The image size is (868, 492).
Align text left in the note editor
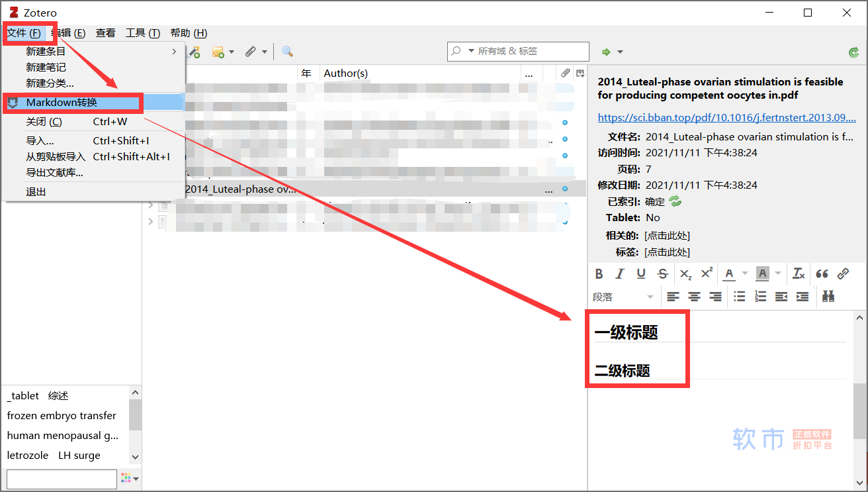673,297
